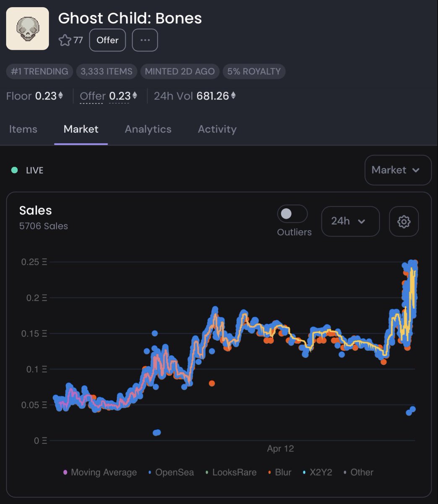Switch to the Items tab
The height and width of the screenshot is (504, 438).
point(23,129)
